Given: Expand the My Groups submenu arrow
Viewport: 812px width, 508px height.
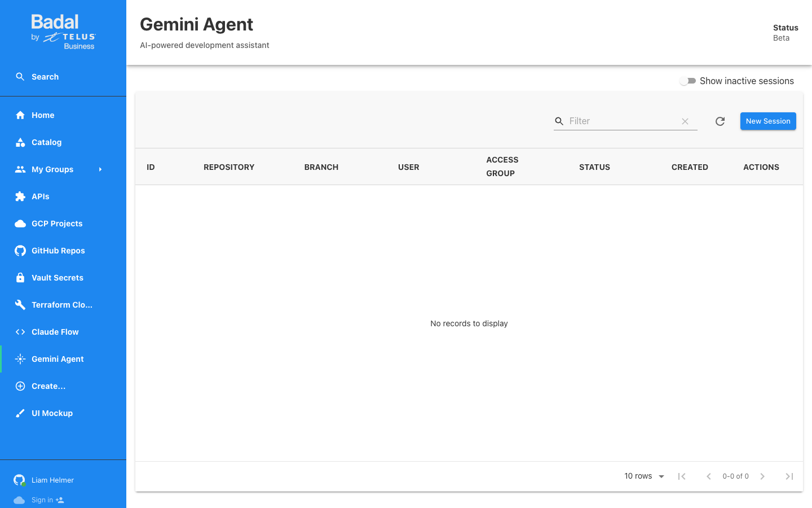Looking at the screenshot, I should [100, 169].
